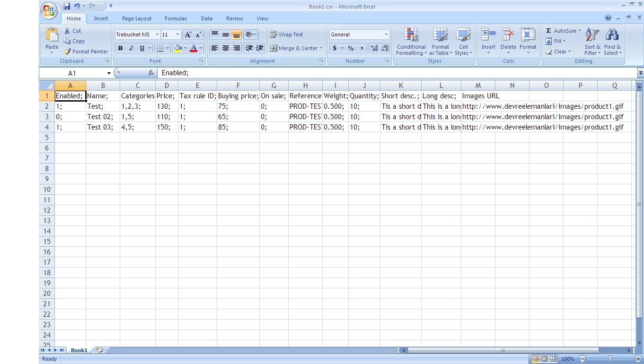Select the Book1 sheet tab
This screenshot has height=364, width=644.
(x=79, y=350)
